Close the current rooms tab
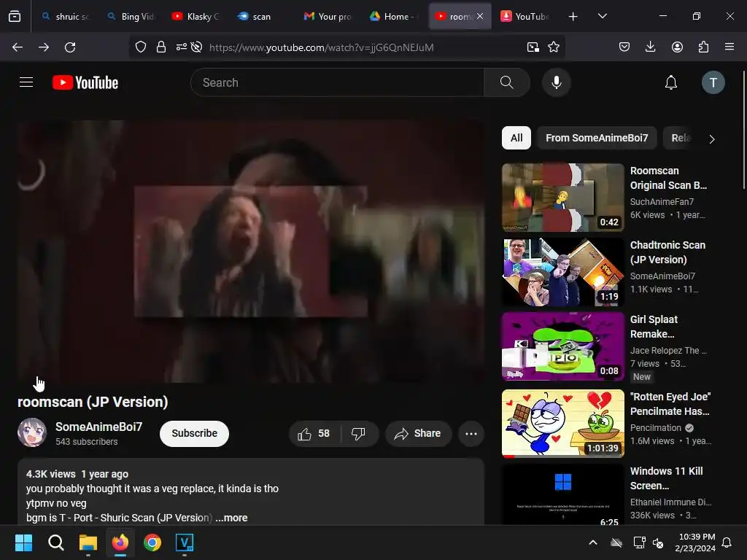Screen dimensions: 747x560 (x=480, y=16)
